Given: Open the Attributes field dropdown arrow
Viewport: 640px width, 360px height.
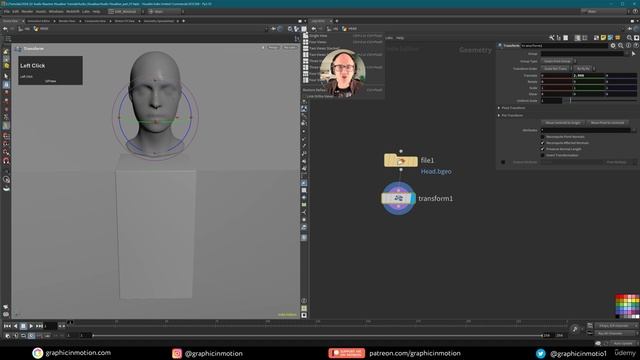Looking at the screenshot, I should (x=633, y=130).
